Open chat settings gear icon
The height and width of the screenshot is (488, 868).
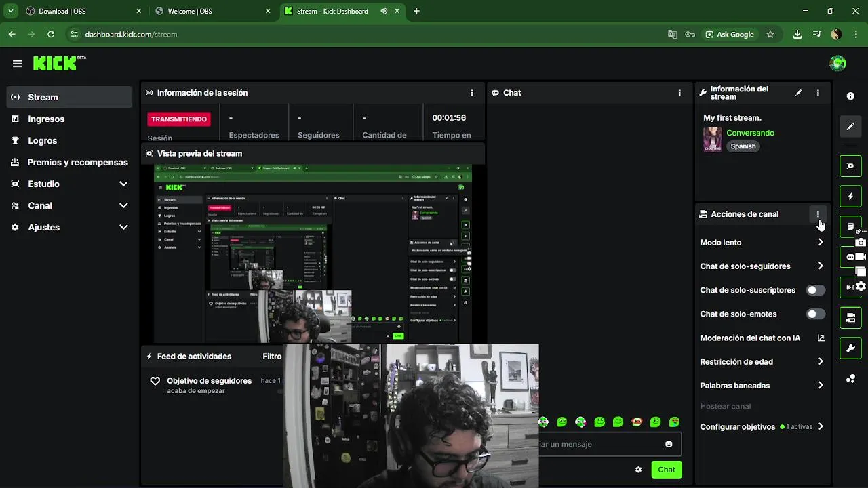[x=638, y=470]
